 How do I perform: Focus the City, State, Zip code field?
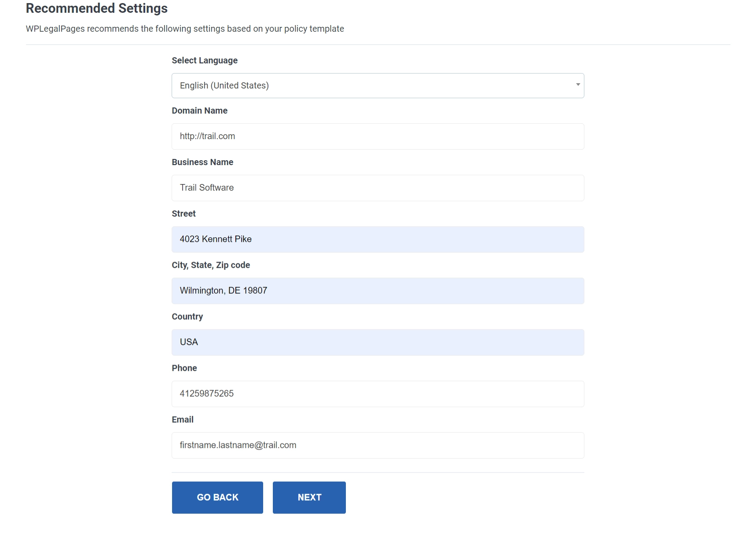[x=378, y=291]
